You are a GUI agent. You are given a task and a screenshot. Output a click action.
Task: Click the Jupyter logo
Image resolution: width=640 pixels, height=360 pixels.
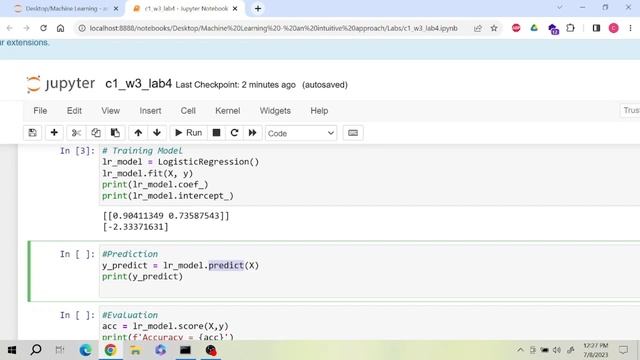point(60,84)
